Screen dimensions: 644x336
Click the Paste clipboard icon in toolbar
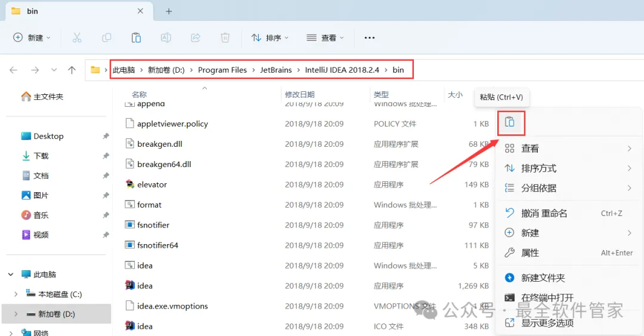[x=136, y=38]
